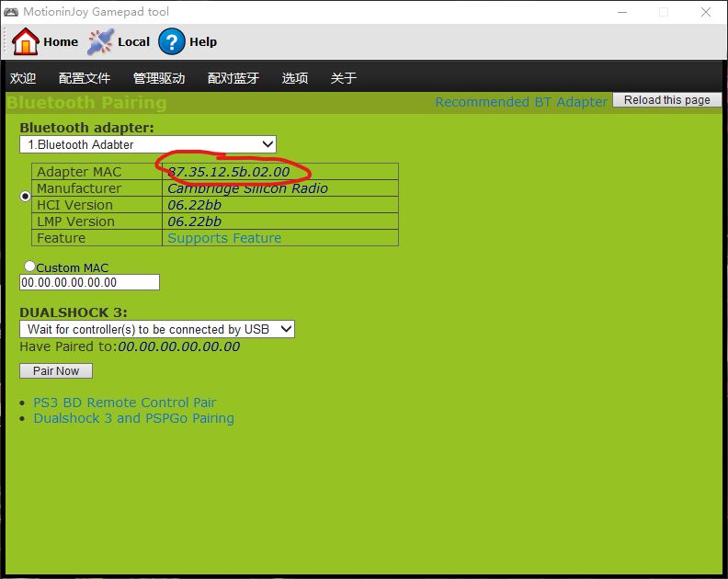Click the Have Paired to address text
Screen dimensions: 728x579
(178, 346)
